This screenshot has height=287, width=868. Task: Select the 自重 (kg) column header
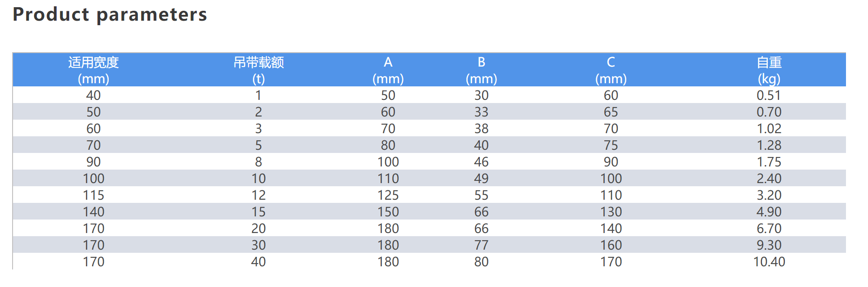click(x=769, y=70)
